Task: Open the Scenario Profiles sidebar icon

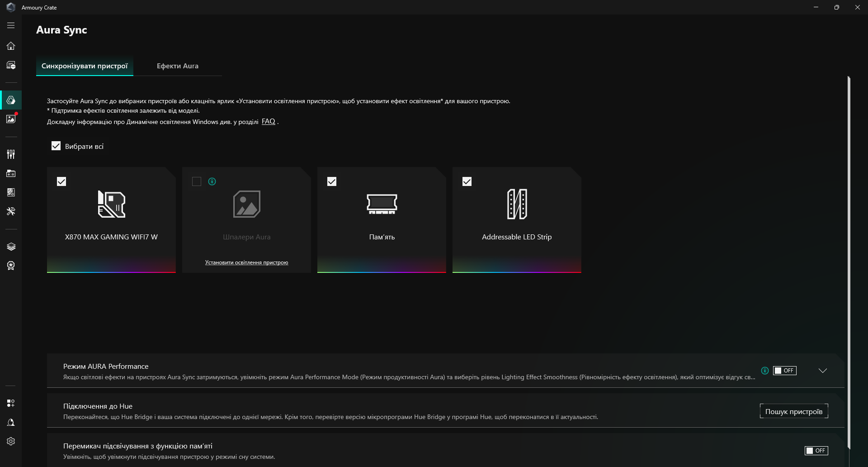Action: [x=11, y=192]
